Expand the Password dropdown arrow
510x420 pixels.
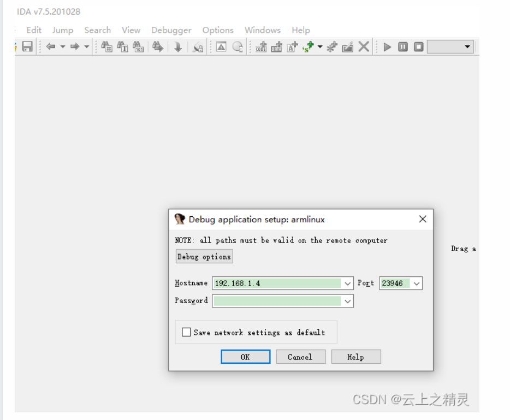coord(347,301)
